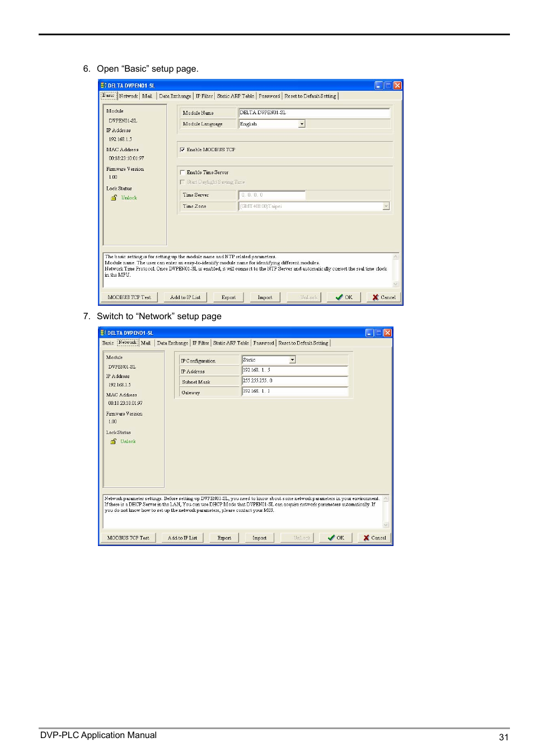Open Static ARP Table tab in upper window

point(236,96)
